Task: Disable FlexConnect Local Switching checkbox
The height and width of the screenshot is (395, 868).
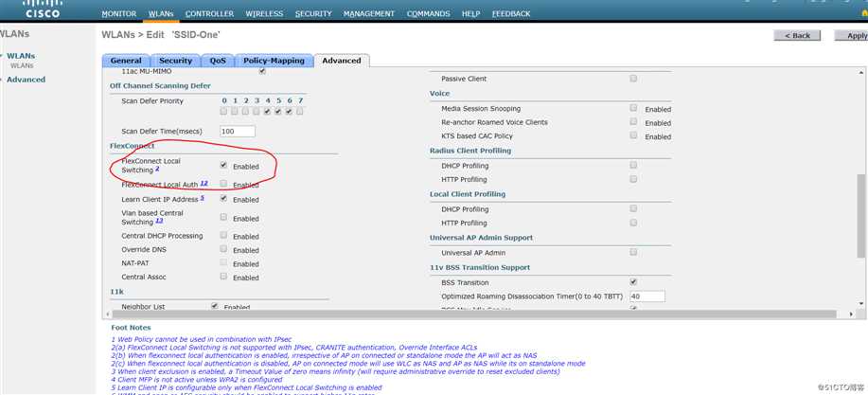Action: (x=223, y=165)
